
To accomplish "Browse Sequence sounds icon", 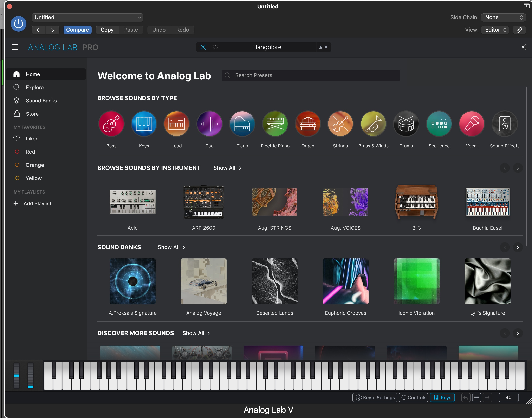I will [x=439, y=124].
